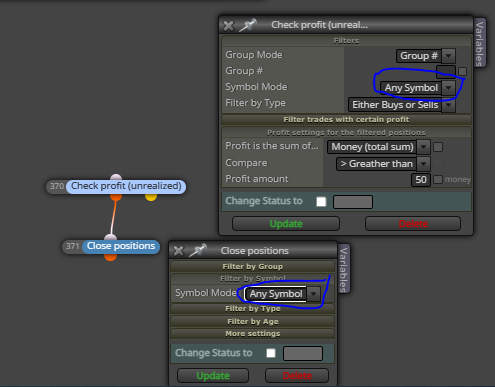The width and height of the screenshot is (495, 387).
Task: Open Symbol Mode dropdown in Close positions panel
Action: (x=282, y=294)
